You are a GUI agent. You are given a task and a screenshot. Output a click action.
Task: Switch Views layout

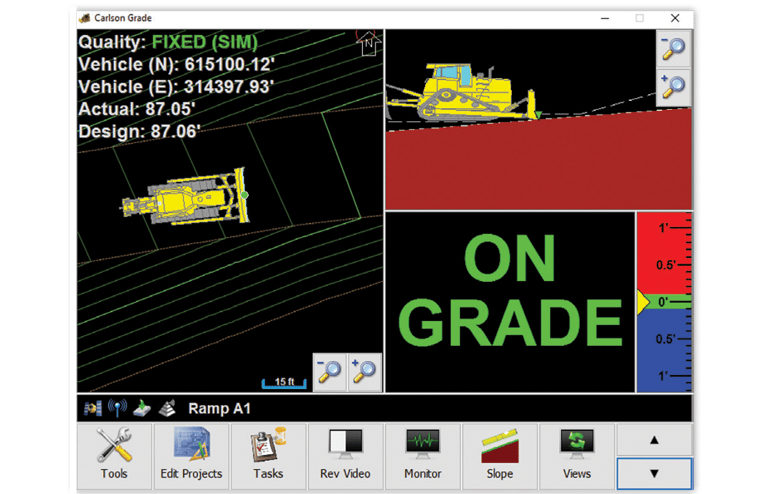click(x=577, y=456)
